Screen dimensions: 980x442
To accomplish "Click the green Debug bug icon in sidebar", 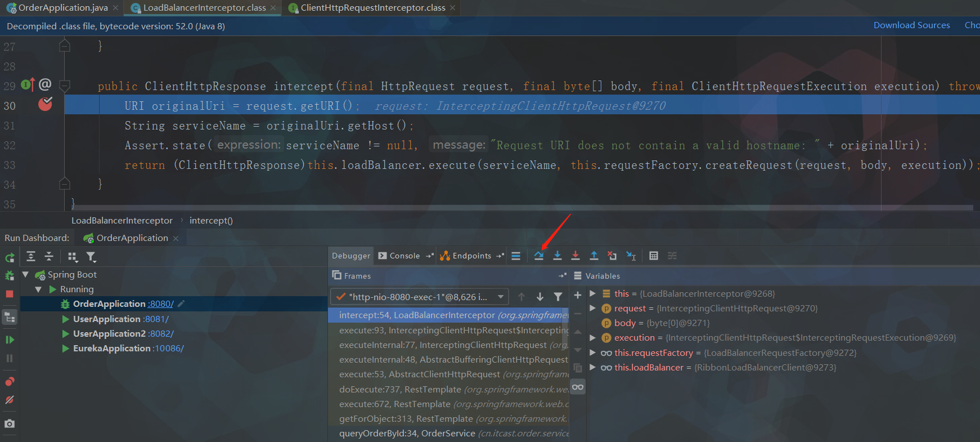I will (x=10, y=275).
